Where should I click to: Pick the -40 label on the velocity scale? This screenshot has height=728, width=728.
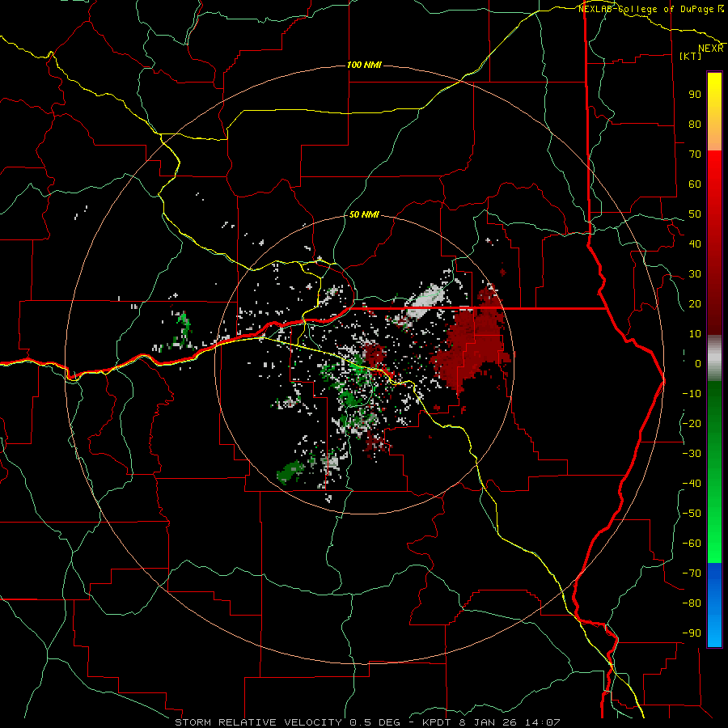tap(692, 484)
